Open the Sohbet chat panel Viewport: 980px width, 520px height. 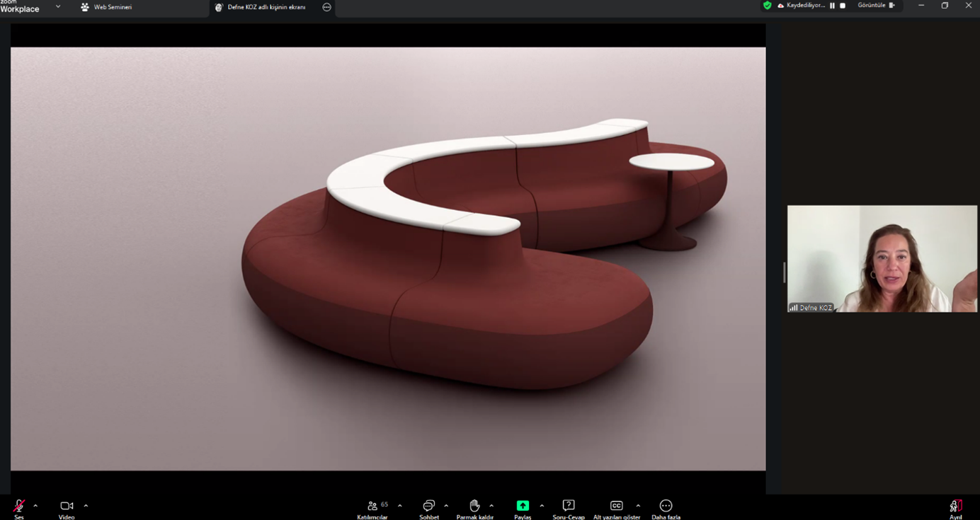coord(428,506)
